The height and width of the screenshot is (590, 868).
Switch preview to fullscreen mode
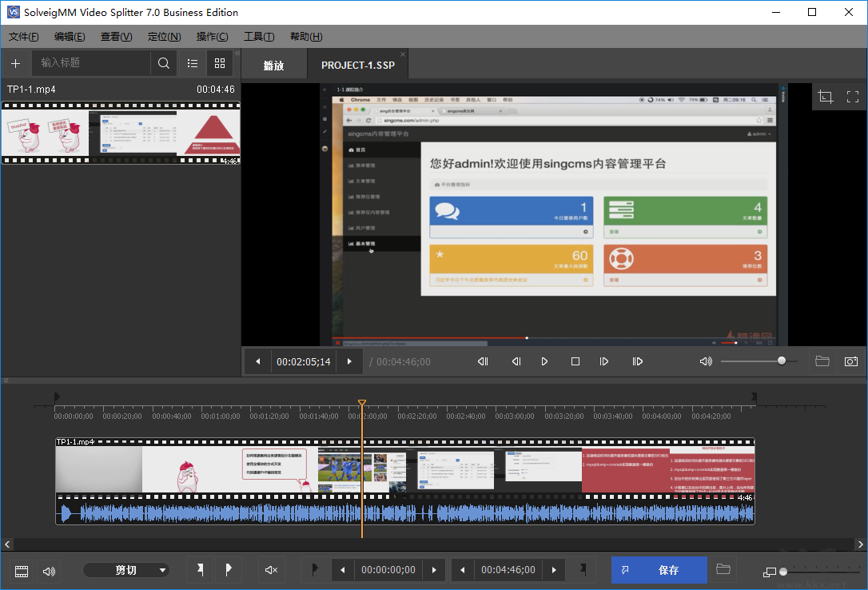[x=852, y=96]
